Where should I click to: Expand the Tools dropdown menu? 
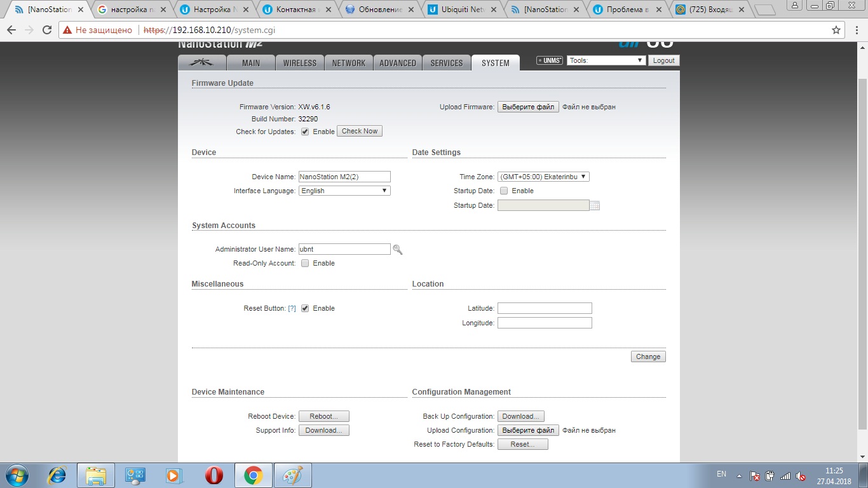point(606,60)
